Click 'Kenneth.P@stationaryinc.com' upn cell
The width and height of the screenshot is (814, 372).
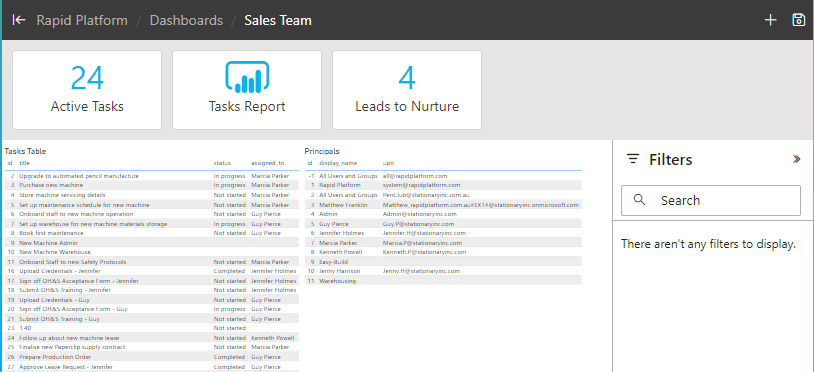pos(424,252)
